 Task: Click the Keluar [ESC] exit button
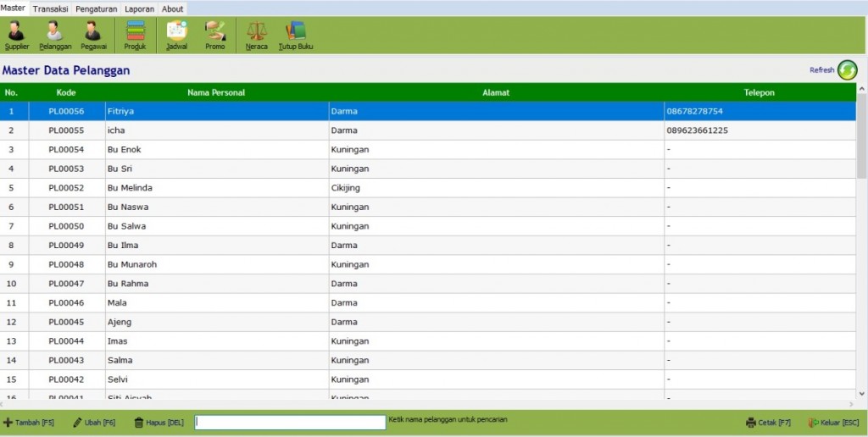coord(834,423)
